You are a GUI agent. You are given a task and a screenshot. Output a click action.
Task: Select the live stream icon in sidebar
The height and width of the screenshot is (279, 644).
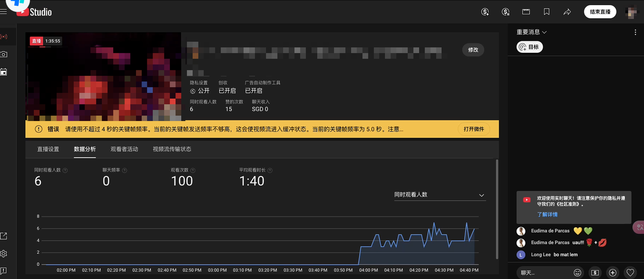tap(4, 37)
